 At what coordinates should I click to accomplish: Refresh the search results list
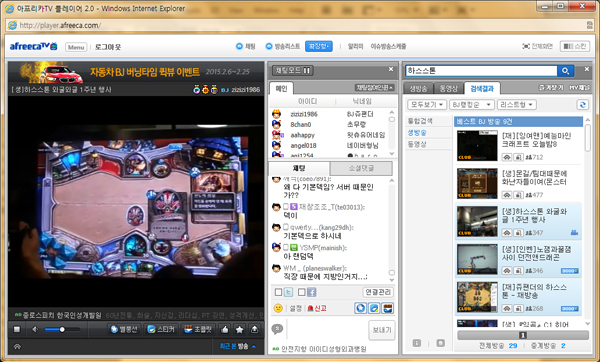coord(582,105)
